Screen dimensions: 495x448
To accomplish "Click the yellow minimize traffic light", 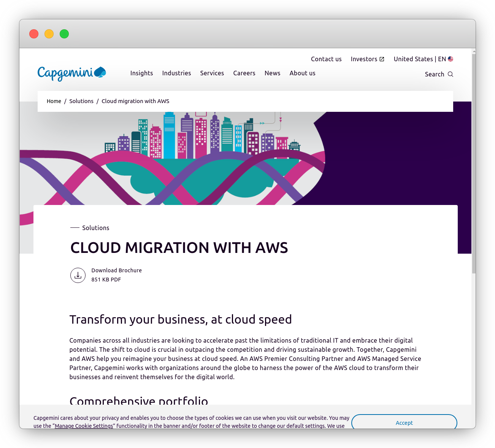I will click(49, 34).
